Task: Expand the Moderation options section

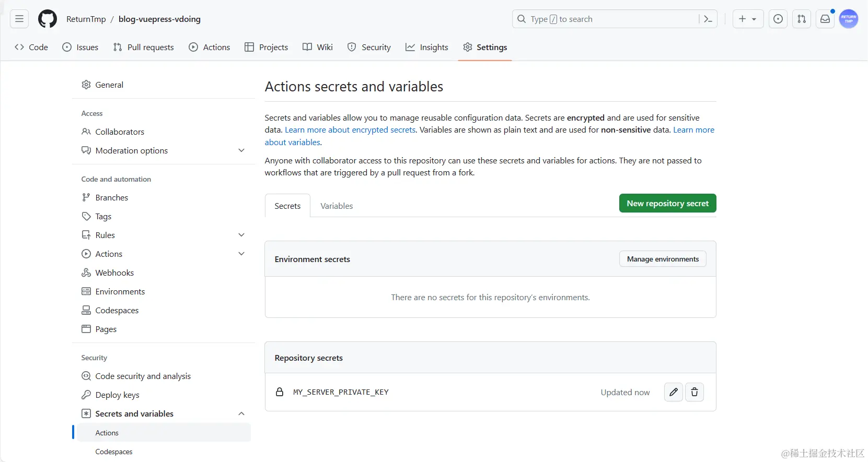Action: (x=241, y=150)
